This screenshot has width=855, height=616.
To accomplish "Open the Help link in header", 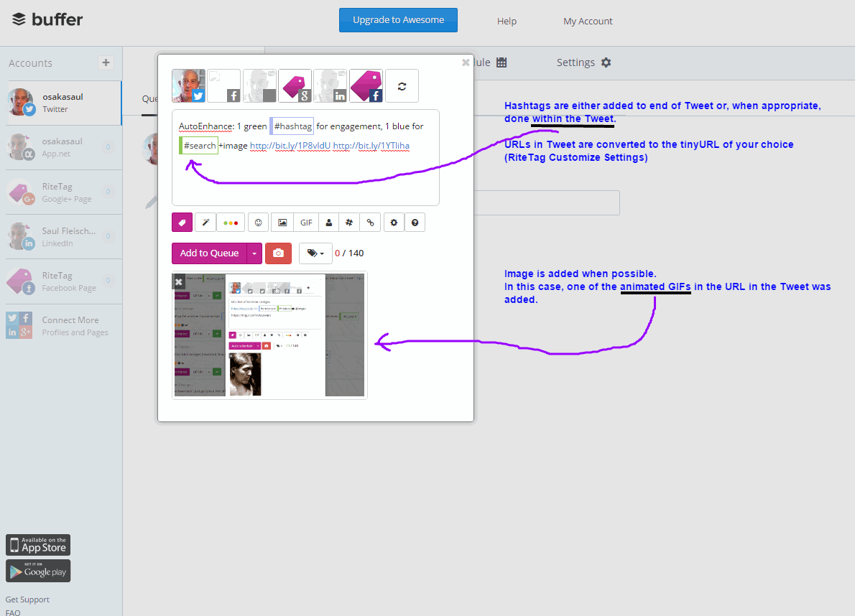I will click(x=507, y=22).
